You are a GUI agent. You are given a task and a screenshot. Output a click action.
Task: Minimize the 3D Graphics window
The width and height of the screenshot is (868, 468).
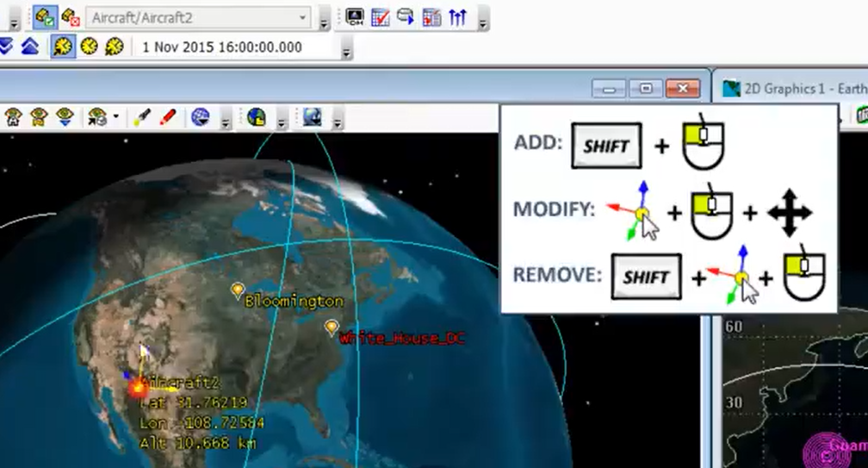coord(609,89)
